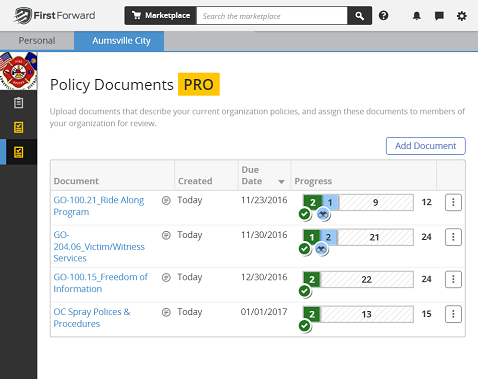Screen dimensions: 478x379
Task: Click the FirstForward shield logo
Action: point(22,15)
